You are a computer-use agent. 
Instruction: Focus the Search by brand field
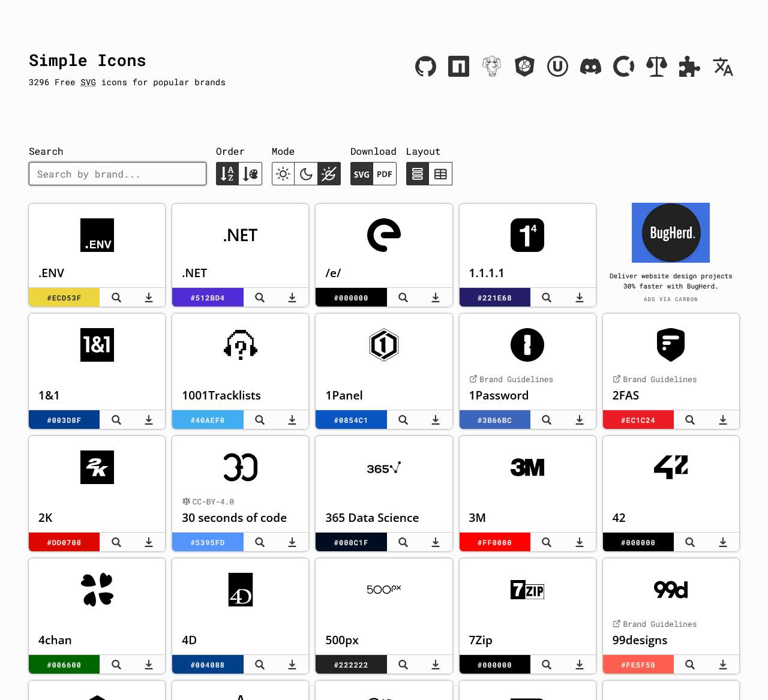pyautogui.click(x=118, y=174)
